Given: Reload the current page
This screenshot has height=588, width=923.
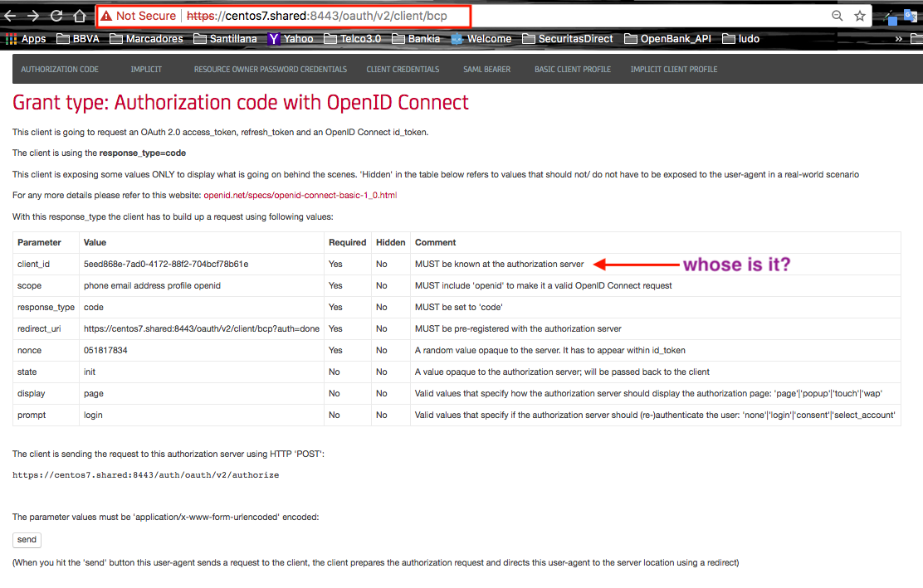Looking at the screenshot, I should (x=56, y=15).
